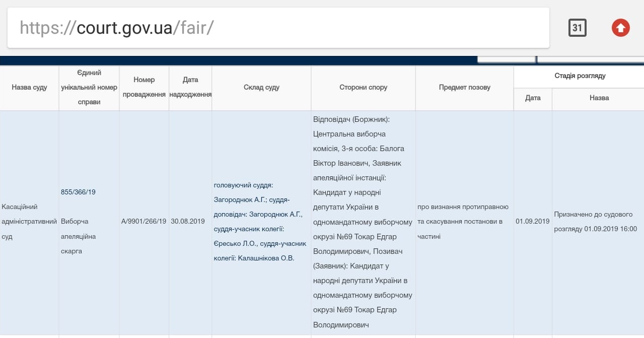This screenshot has width=644, height=338.
Task: Click the red upward arrow update icon
Action: [621, 28]
